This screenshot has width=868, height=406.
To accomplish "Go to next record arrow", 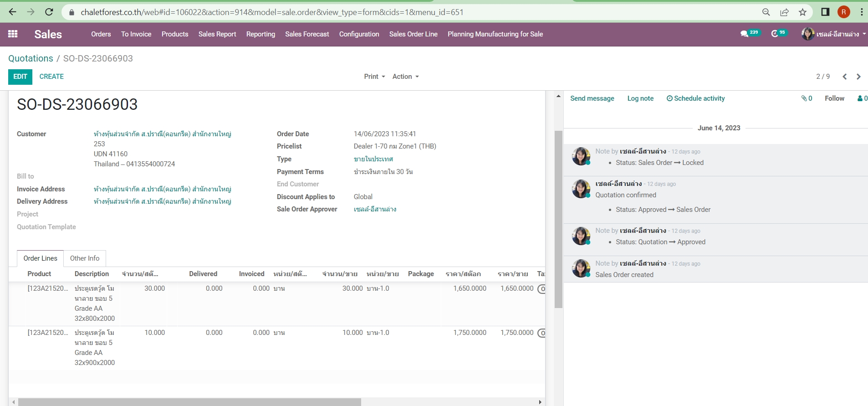I will point(858,77).
